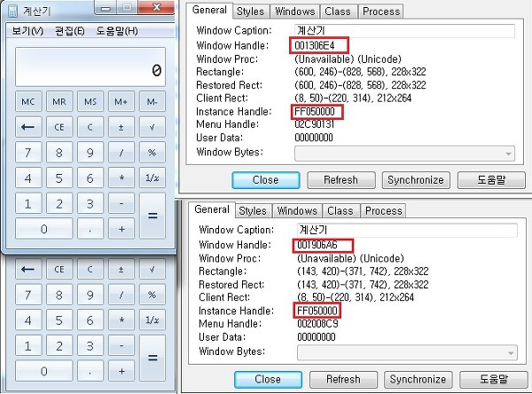
Task: Click the MR memory recall button
Action: click(59, 101)
